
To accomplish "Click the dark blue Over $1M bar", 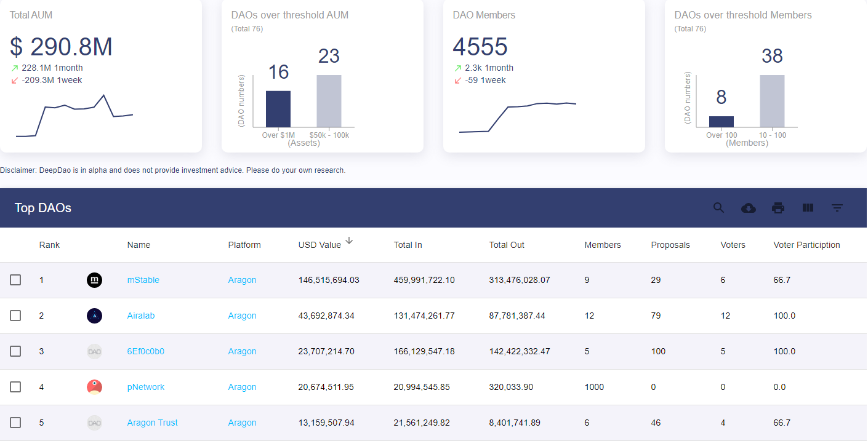I will coord(278,109).
